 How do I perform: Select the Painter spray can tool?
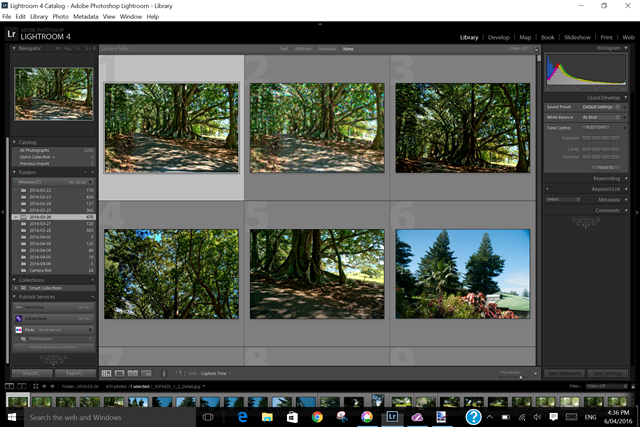pos(164,374)
